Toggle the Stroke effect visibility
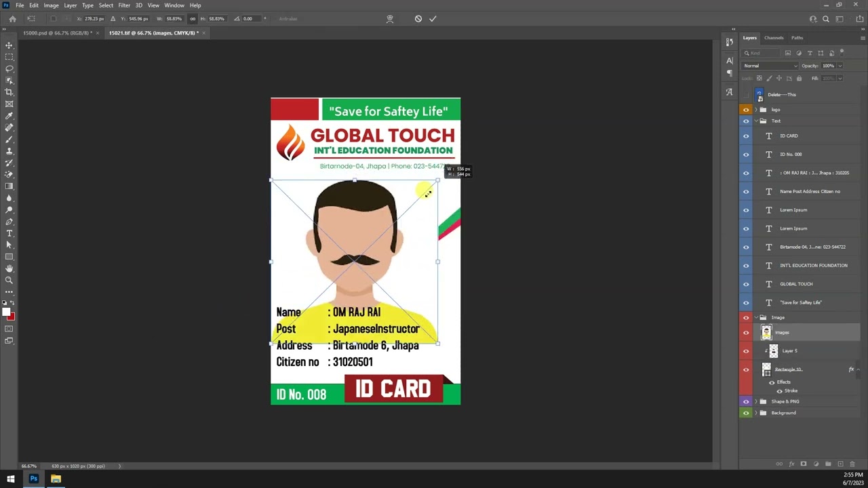 click(x=779, y=391)
